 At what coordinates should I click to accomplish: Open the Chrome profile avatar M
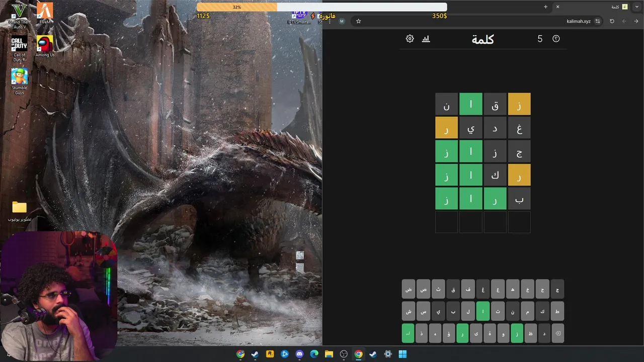pos(342,21)
